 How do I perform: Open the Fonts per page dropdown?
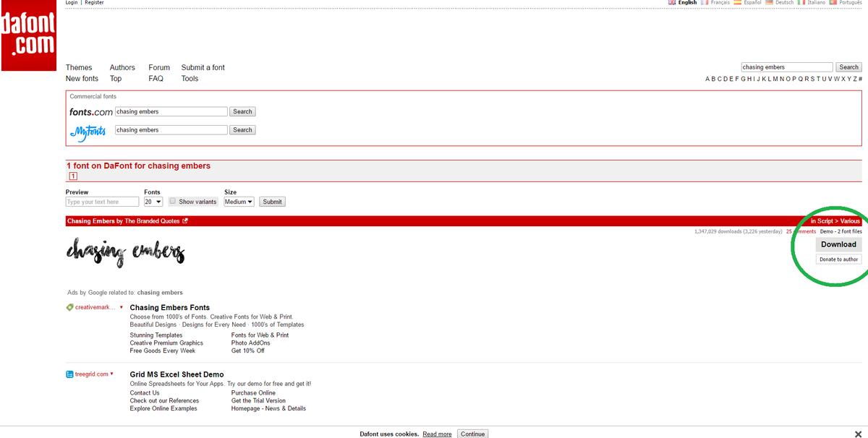point(153,202)
